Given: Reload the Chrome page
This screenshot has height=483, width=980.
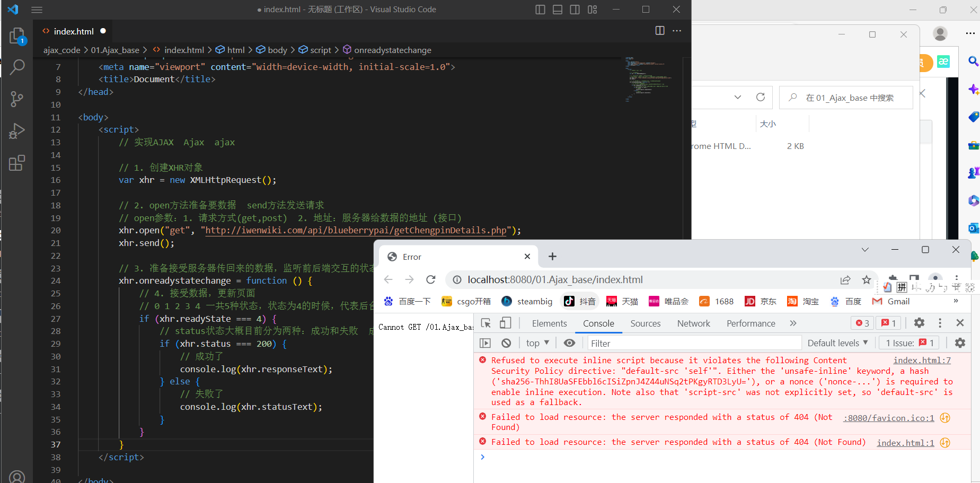Looking at the screenshot, I should (431, 279).
